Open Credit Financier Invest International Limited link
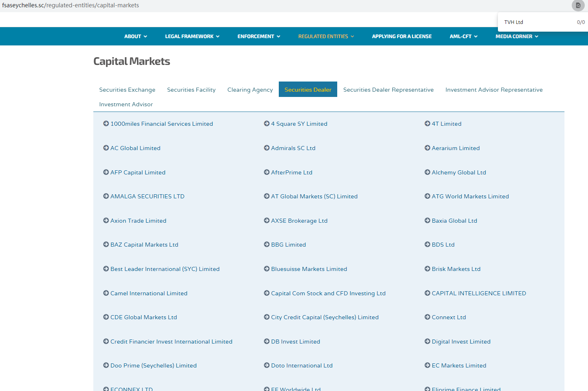The width and height of the screenshot is (588, 391). [x=171, y=342]
